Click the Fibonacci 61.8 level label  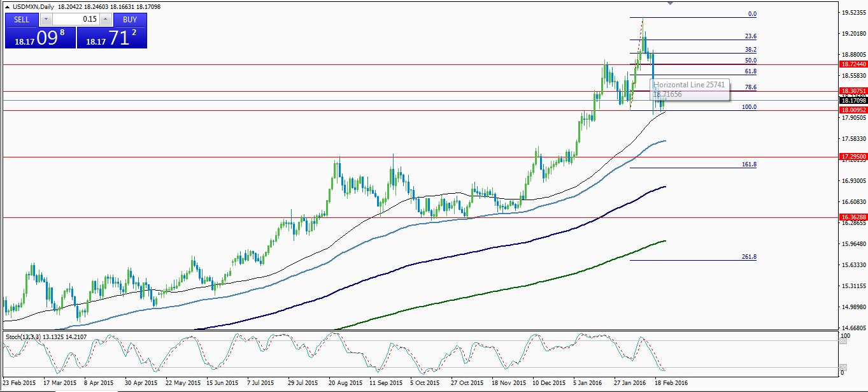(751, 71)
